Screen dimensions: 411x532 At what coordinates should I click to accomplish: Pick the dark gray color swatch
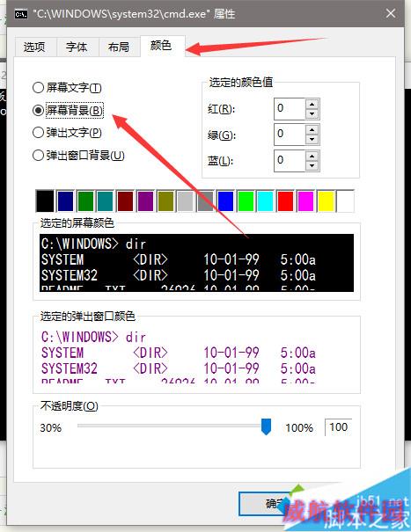point(205,201)
